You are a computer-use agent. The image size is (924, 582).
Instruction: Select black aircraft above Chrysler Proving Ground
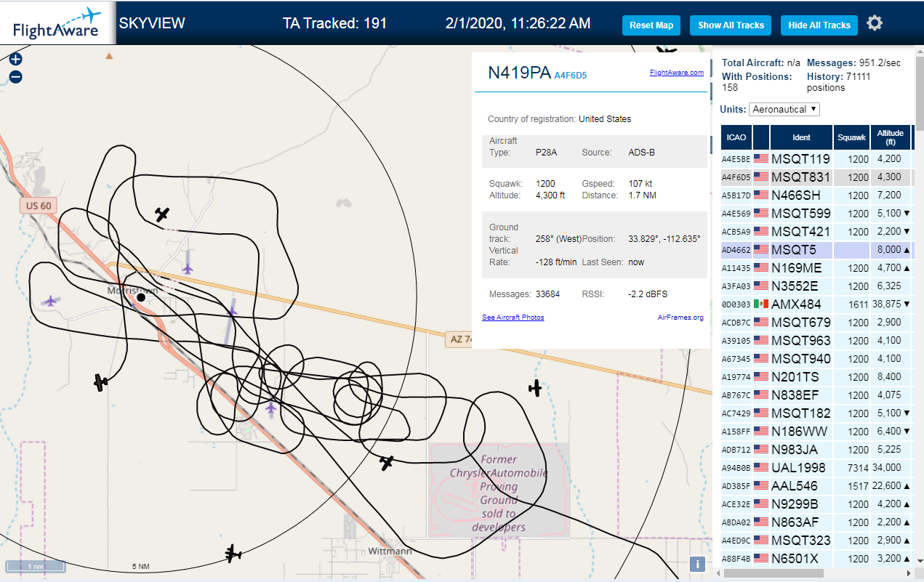(387, 462)
